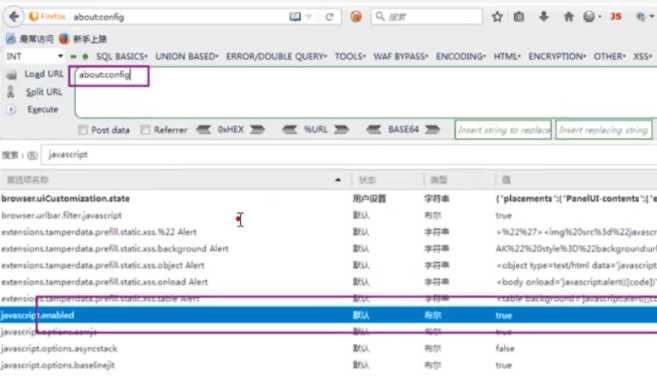Open the WAF BYPASS menu

click(401, 57)
